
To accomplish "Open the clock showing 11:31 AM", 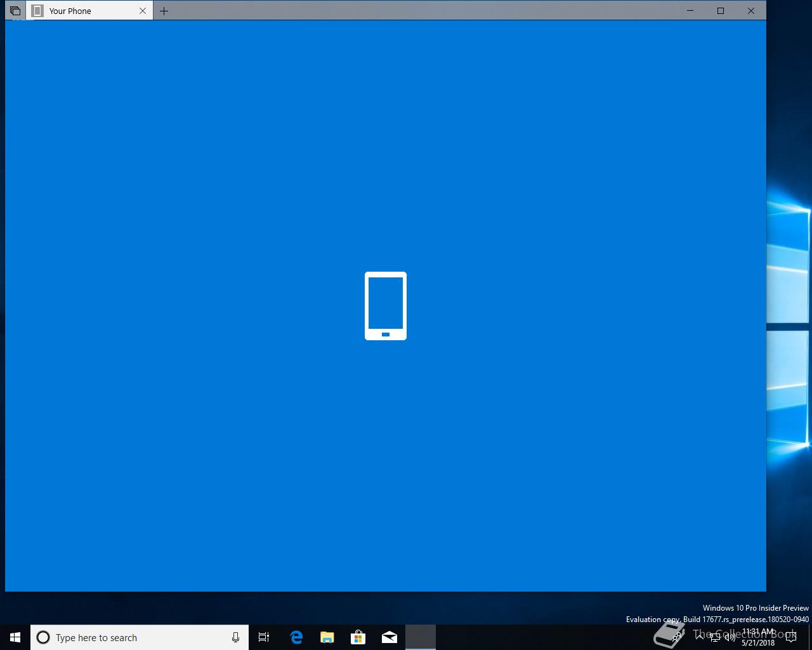I will pos(758,637).
